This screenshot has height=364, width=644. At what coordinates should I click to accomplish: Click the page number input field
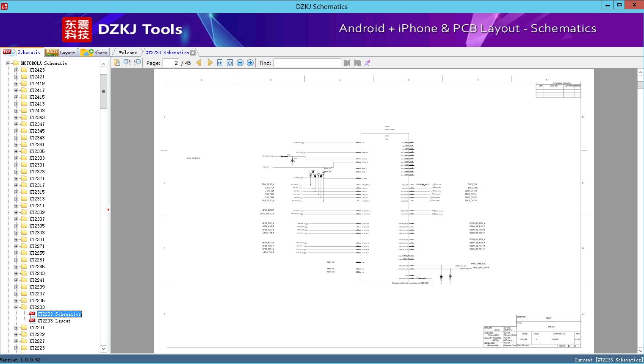click(171, 63)
